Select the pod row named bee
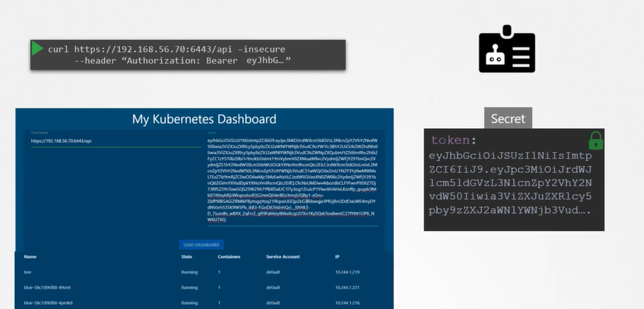644x309 pixels. coord(204,272)
